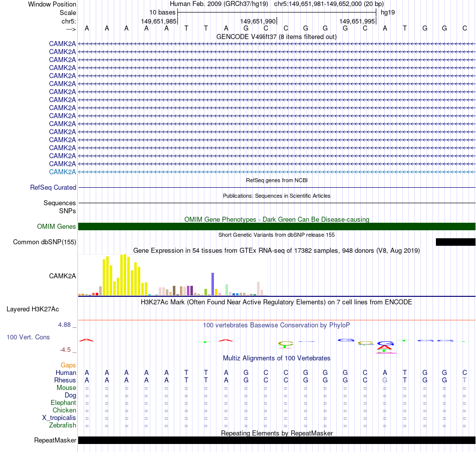Click the Scale track label
Image resolution: width=476 pixels, height=452 pixels.
[68, 13]
